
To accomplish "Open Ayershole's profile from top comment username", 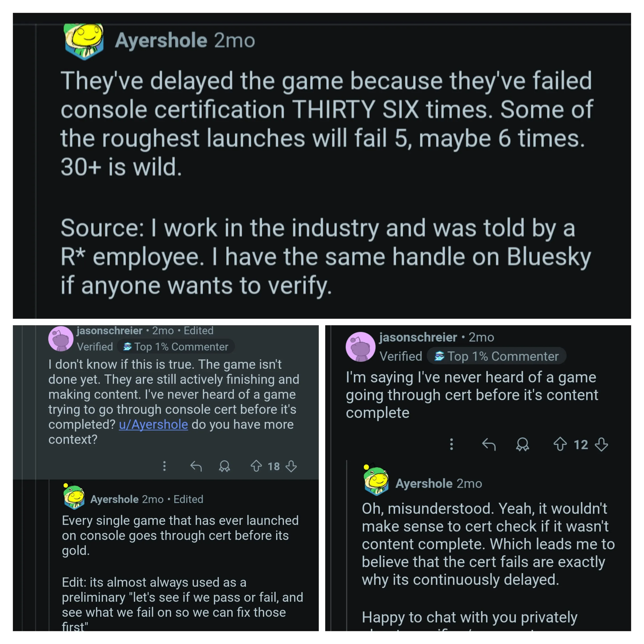I will [161, 41].
